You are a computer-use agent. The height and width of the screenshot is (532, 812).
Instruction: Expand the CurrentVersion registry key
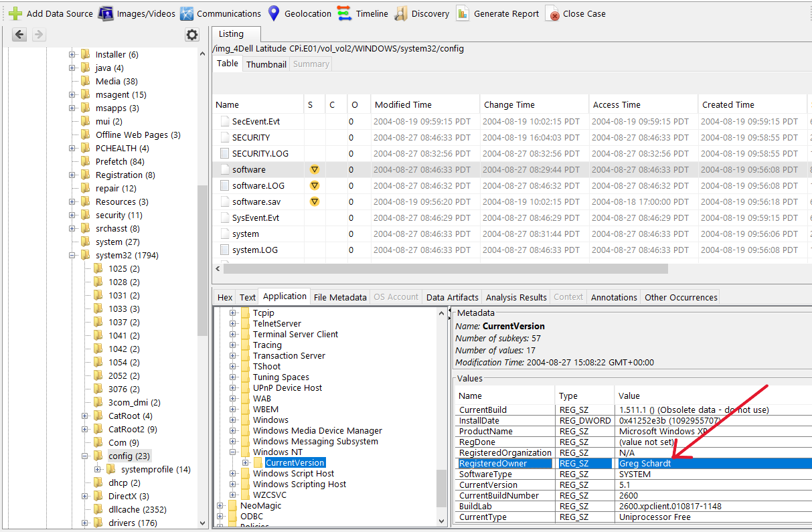pyautogui.click(x=246, y=462)
